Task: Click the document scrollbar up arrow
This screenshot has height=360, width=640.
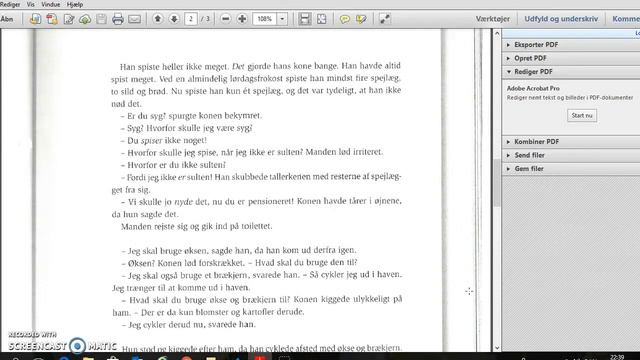Action: coord(497,33)
